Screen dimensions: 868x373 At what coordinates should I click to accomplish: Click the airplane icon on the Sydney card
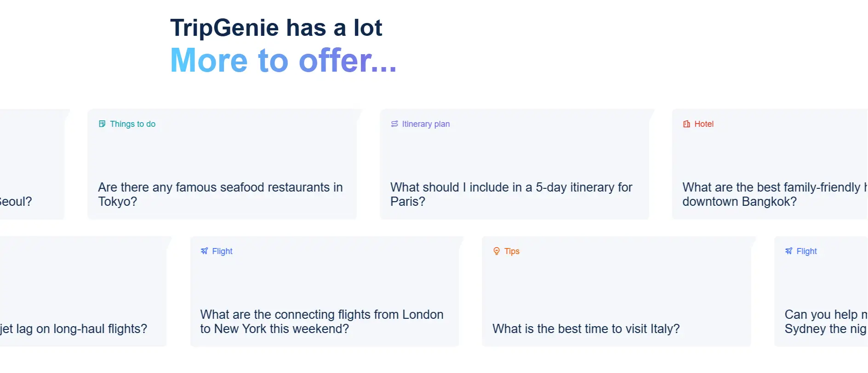tap(789, 251)
